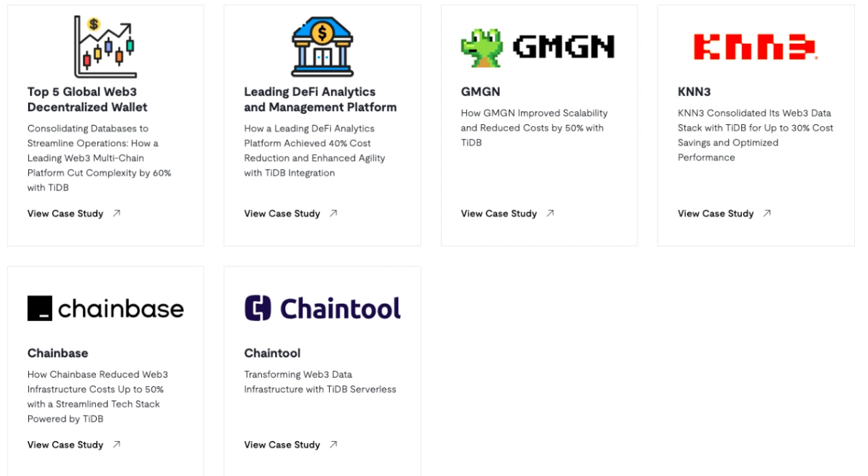Click arrow icon beside GMGN View Case Study
The height and width of the screenshot is (476, 868).
(550, 213)
